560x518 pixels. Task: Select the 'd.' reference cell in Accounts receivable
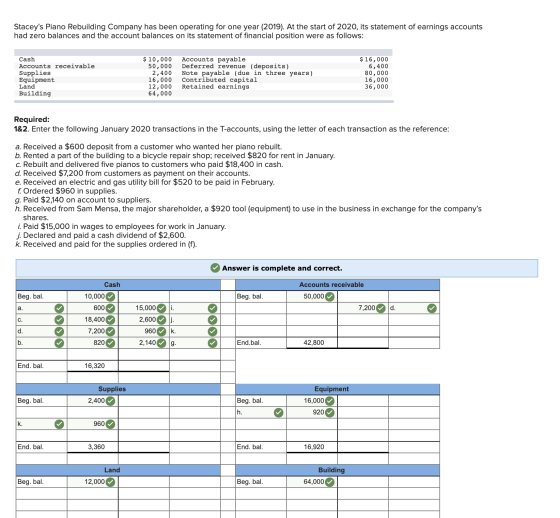click(x=414, y=308)
